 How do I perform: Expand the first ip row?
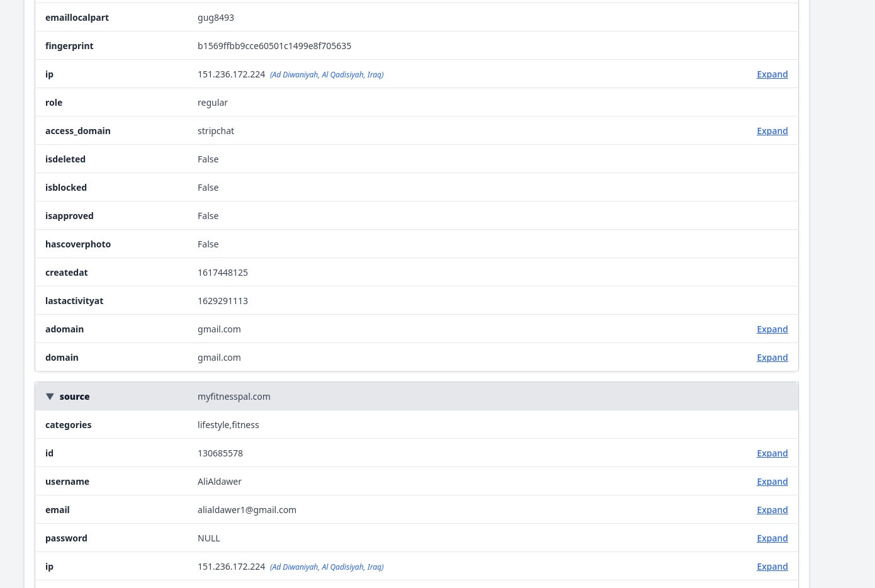772,74
